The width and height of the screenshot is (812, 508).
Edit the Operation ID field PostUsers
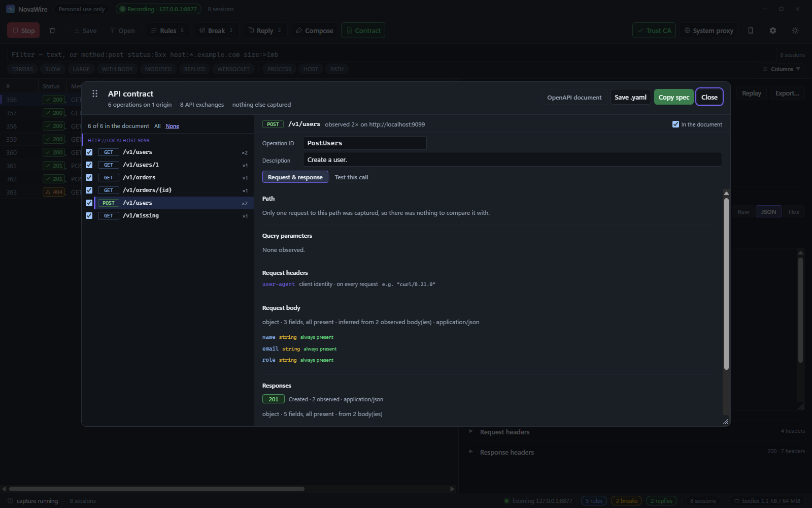[x=365, y=143]
